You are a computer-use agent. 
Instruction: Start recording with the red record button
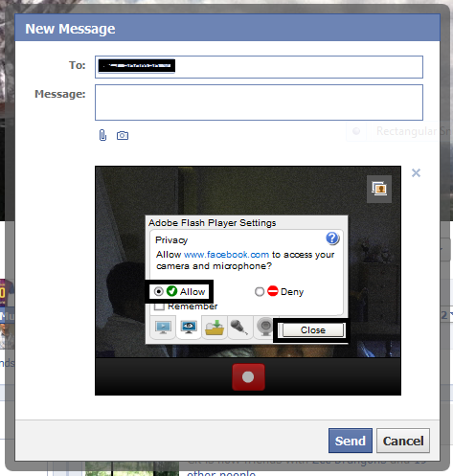coord(248,377)
